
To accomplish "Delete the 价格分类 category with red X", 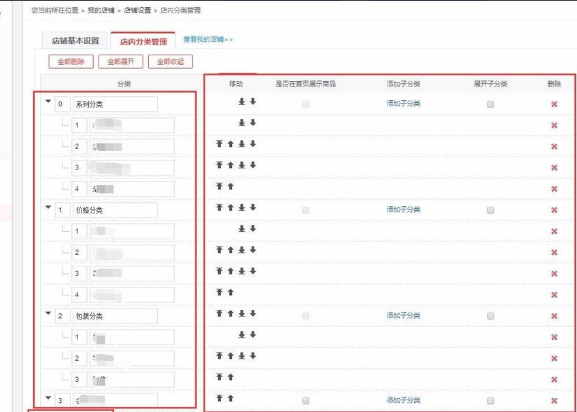I will 554,210.
